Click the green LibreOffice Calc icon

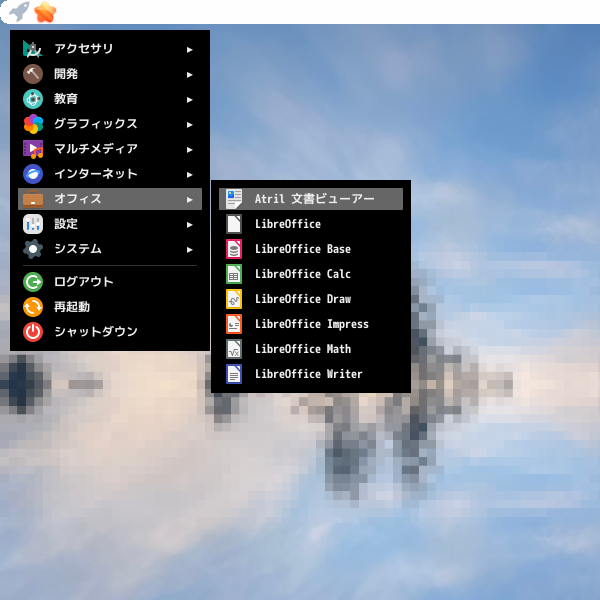[x=234, y=274]
